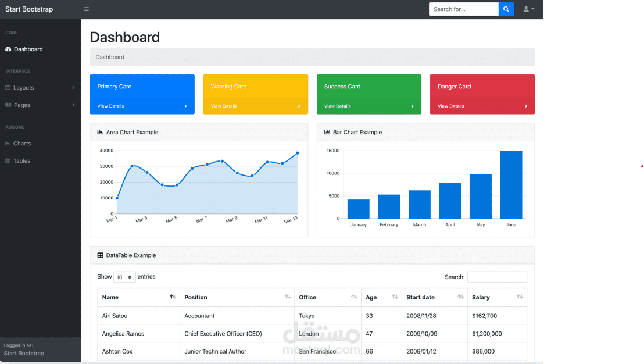
Task: Click the '$162,700' salary cell
Action: coord(497,316)
